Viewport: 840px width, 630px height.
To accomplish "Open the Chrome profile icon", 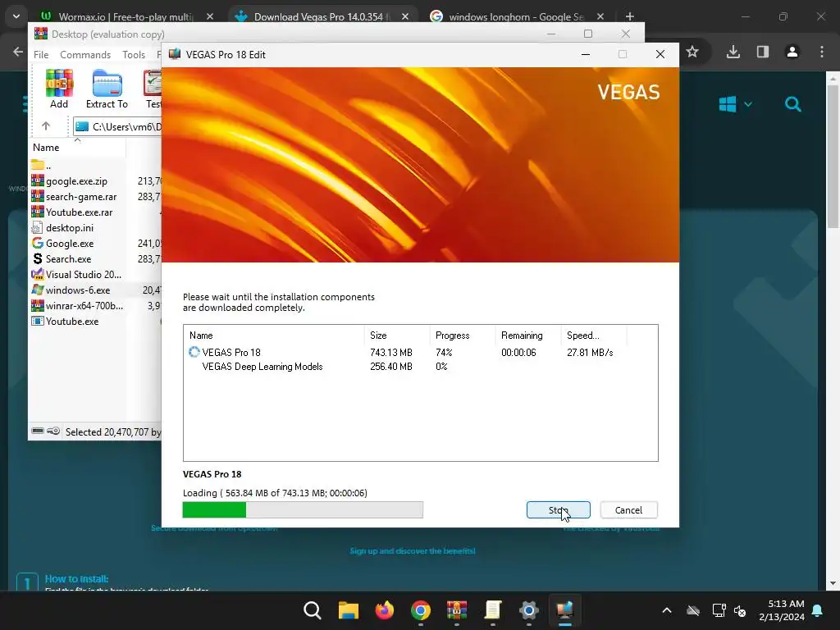I will tap(792, 52).
